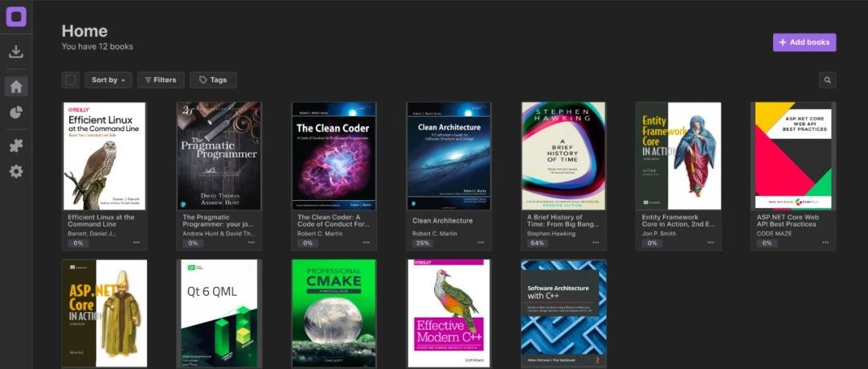Open the Filters menu
Viewport: 868px width, 369px height.
[x=161, y=80]
